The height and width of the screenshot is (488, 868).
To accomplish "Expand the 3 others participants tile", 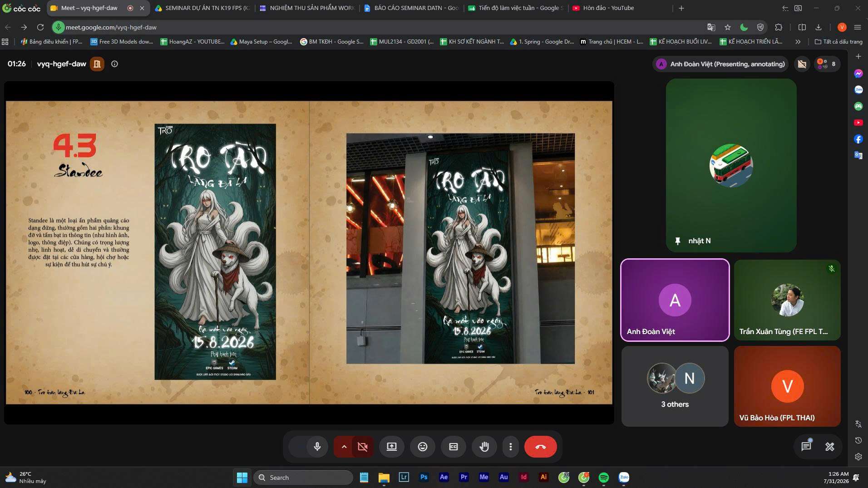I will (675, 386).
